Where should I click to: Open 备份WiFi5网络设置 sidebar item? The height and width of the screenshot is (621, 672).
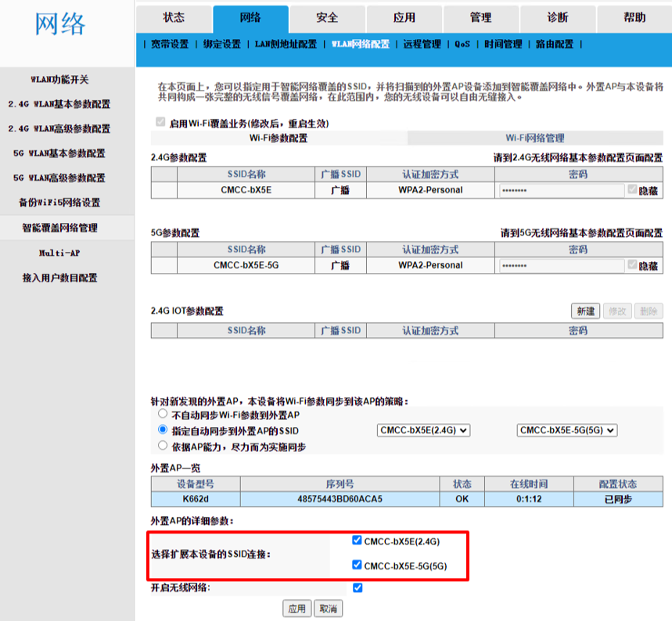point(59,203)
